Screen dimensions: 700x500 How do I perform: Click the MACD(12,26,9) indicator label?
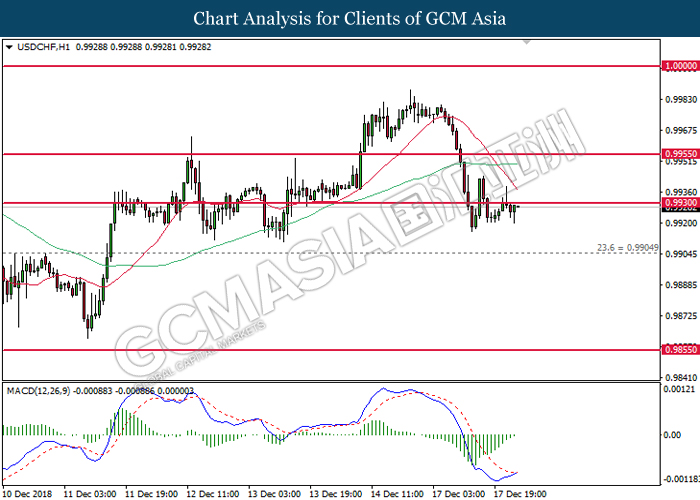pyautogui.click(x=38, y=391)
